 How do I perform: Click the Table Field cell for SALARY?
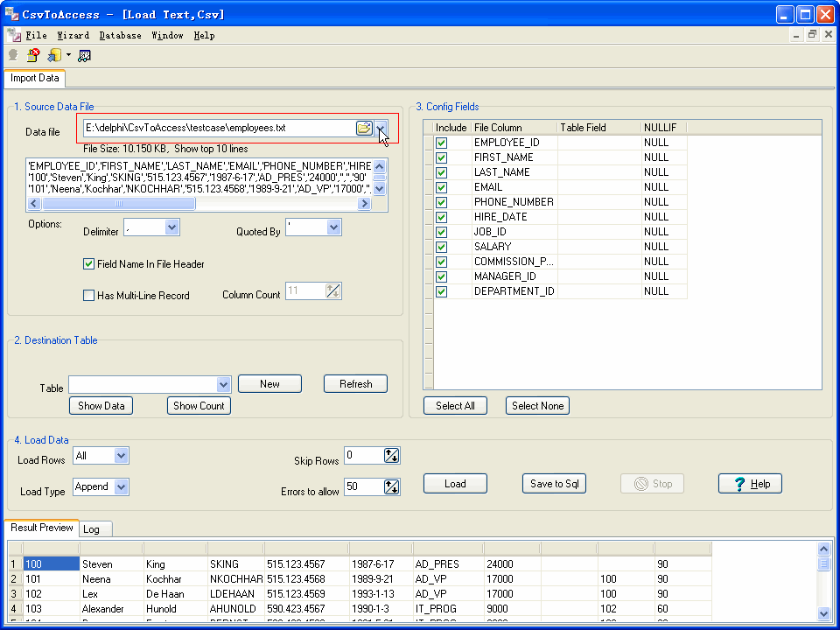point(599,247)
